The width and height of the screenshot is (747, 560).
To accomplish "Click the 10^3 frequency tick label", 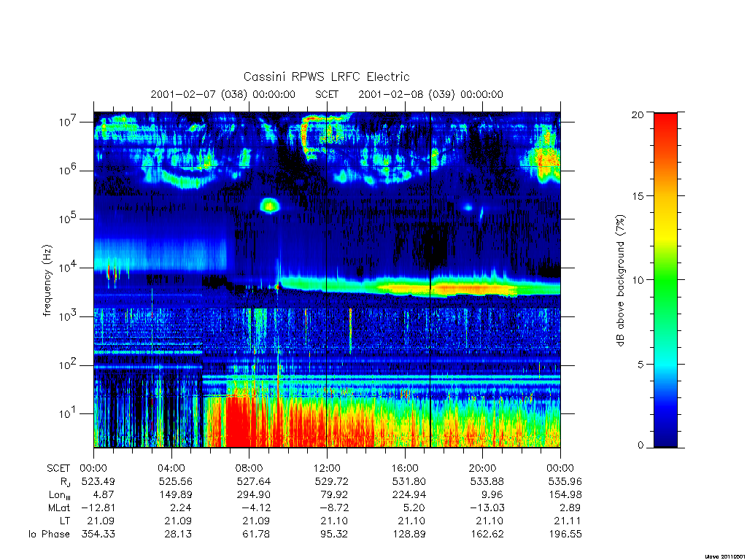I will click(x=68, y=316).
